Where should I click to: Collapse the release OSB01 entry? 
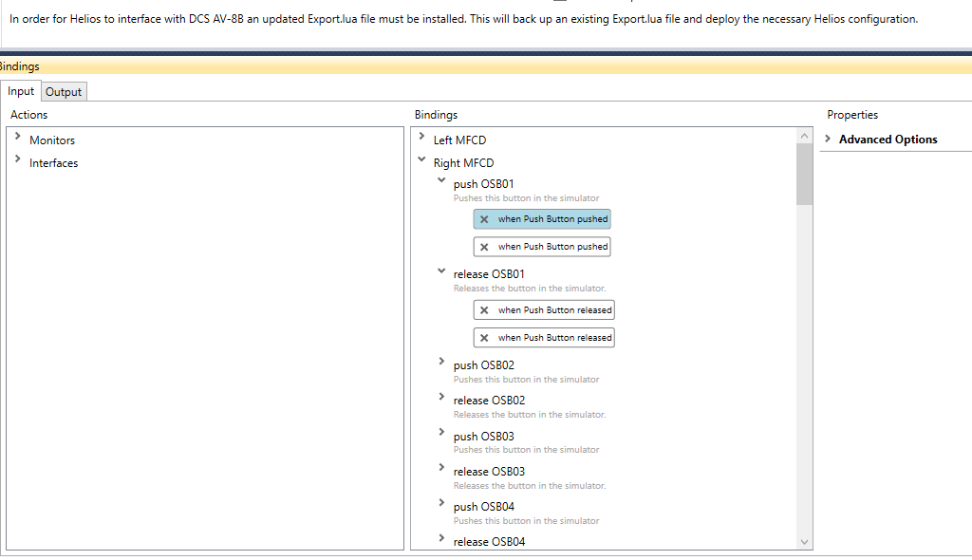click(441, 271)
